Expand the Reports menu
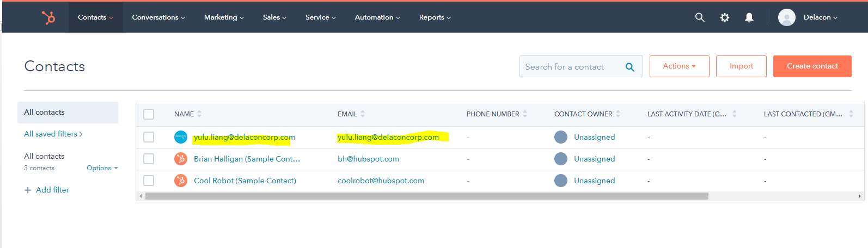 click(x=435, y=17)
